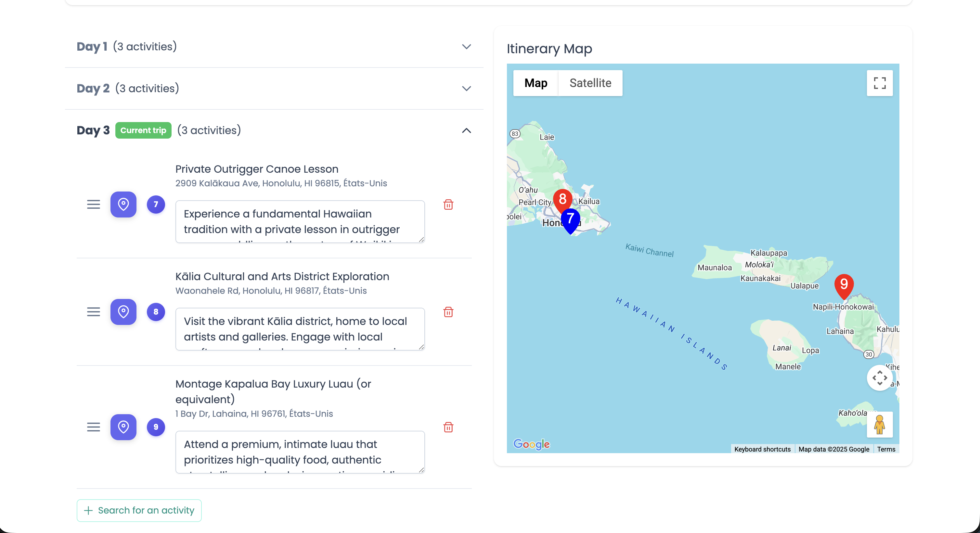Remove the Private Outrigger Canoe Lesson with trash icon
980x533 pixels.
(x=448, y=205)
